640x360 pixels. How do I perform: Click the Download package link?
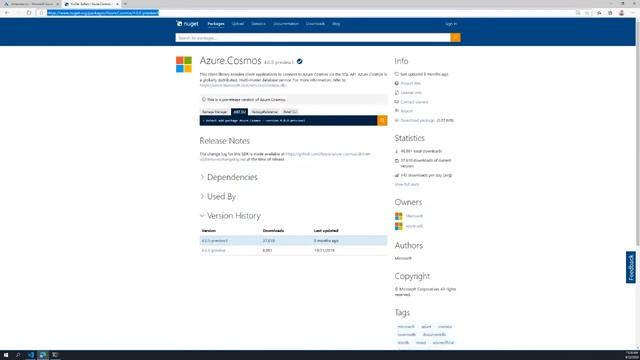[418, 120]
